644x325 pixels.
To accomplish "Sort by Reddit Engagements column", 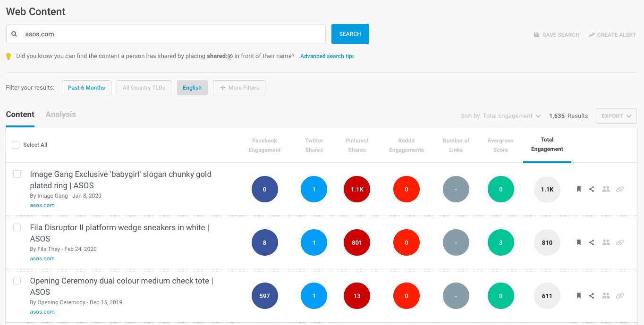I will (x=407, y=145).
